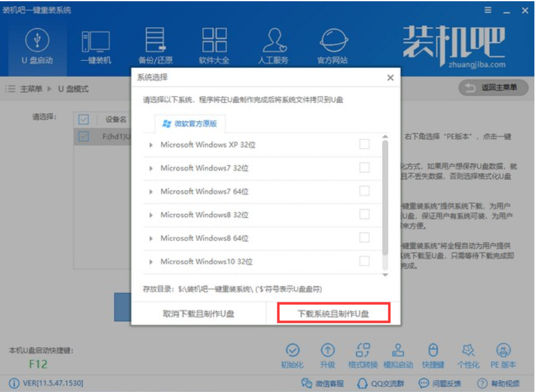The image size is (535, 392).
Task: Check Microsoft Windows XP 32位 checkbox
Action: coord(364,144)
